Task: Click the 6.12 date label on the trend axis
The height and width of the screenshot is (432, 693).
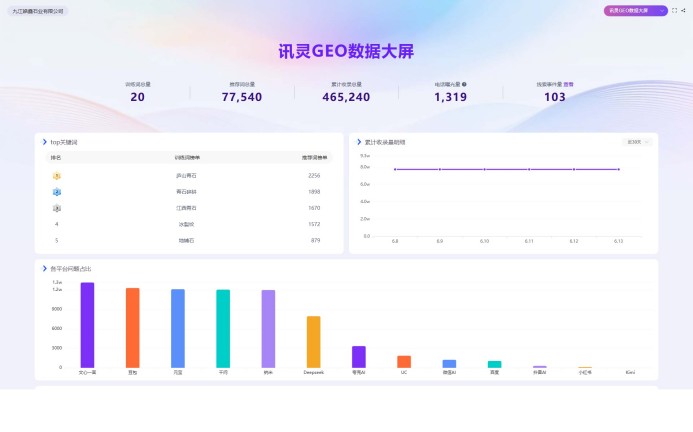Action: (574, 241)
